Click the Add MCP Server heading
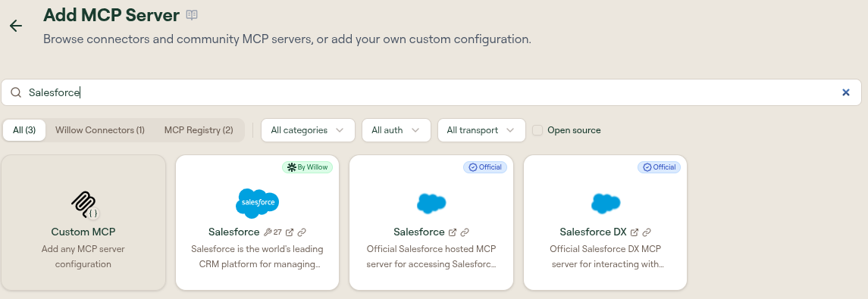The width and height of the screenshot is (868, 299). [111, 15]
